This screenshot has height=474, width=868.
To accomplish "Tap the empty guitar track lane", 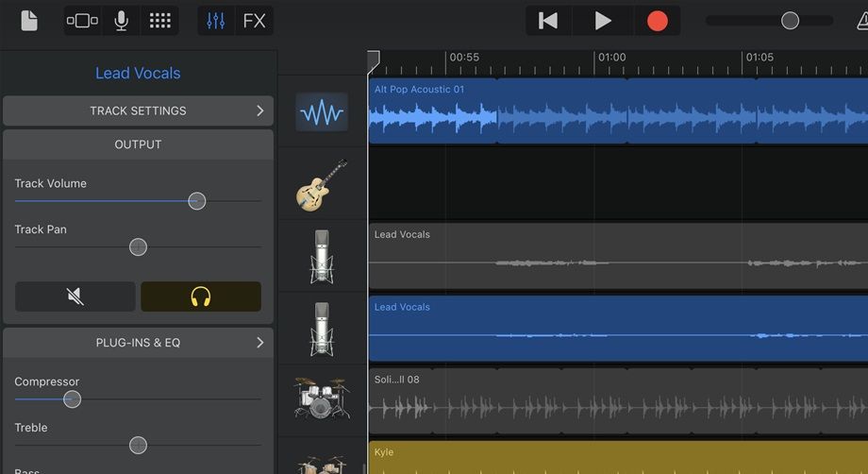I will [x=618, y=183].
